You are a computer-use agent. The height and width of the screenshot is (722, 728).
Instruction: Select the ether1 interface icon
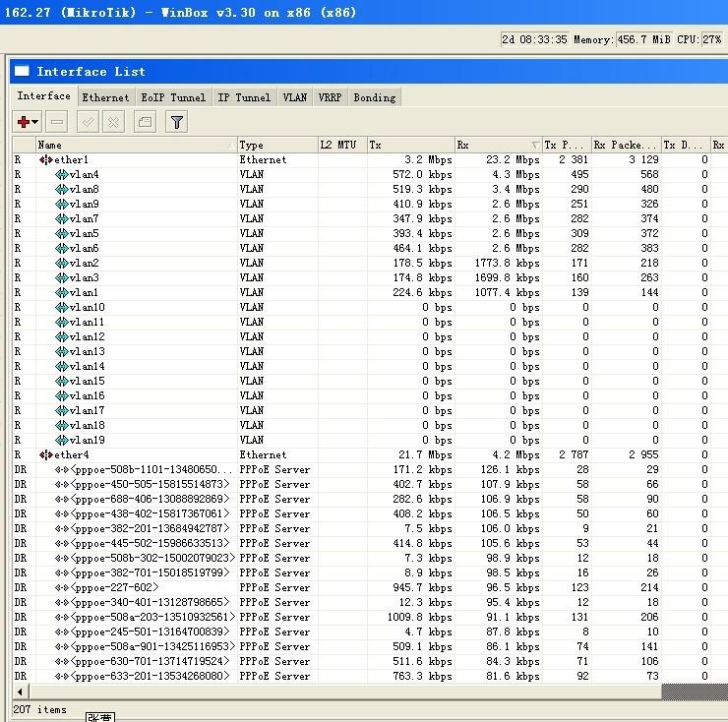(45, 159)
